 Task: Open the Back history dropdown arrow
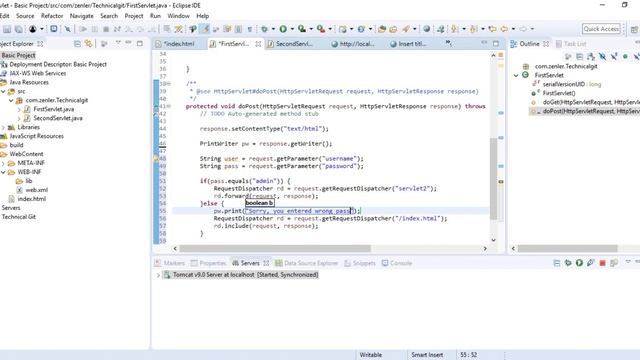(x=513, y=29)
